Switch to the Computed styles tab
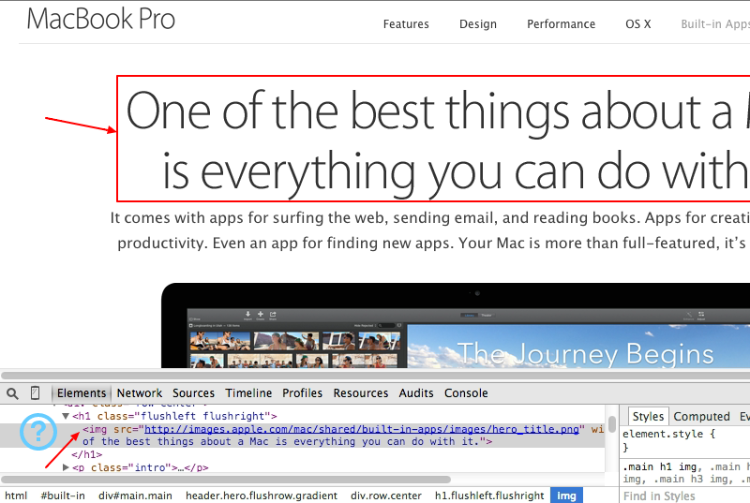The width and height of the screenshot is (750, 503). click(x=701, y=417)
